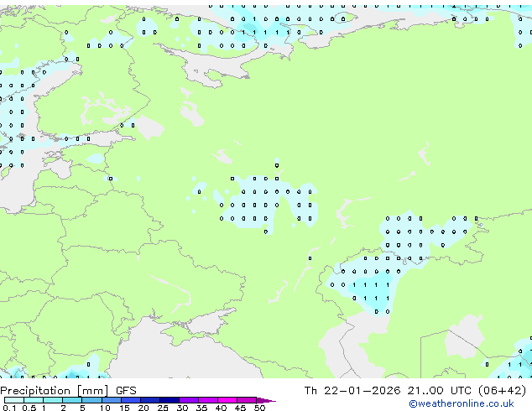Click the 30–35 mm purple legend swatch
This screenshot has height=411, width=532.
pyautogui.click(x=189, y=400)
